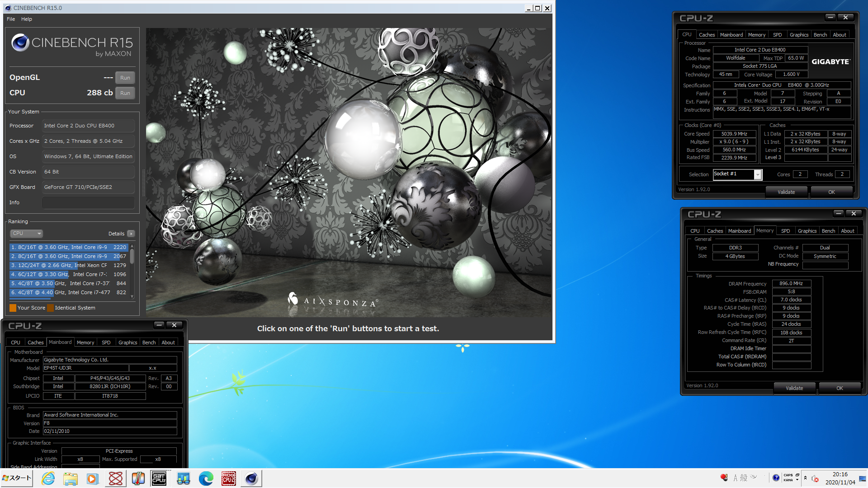Open Graphics tab in CPU-Z Memory window
This screenshot has height=488, width=868.
tap(807, 231)
